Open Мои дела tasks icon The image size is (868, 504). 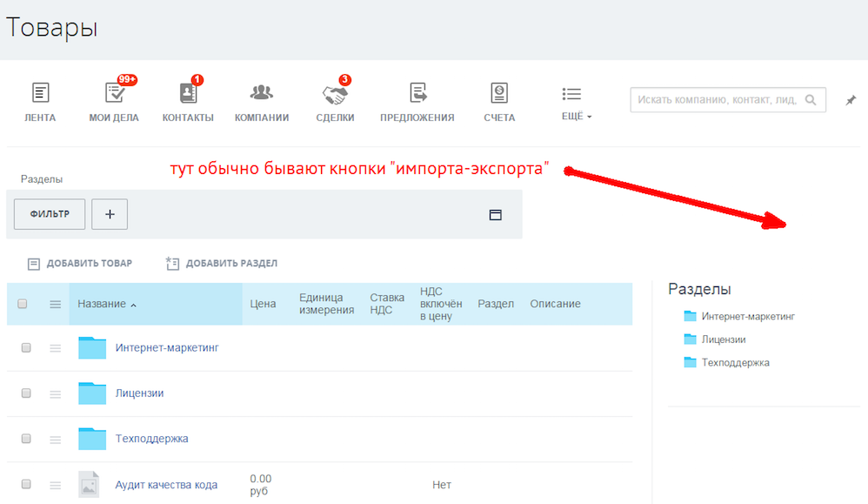(114, 93)
